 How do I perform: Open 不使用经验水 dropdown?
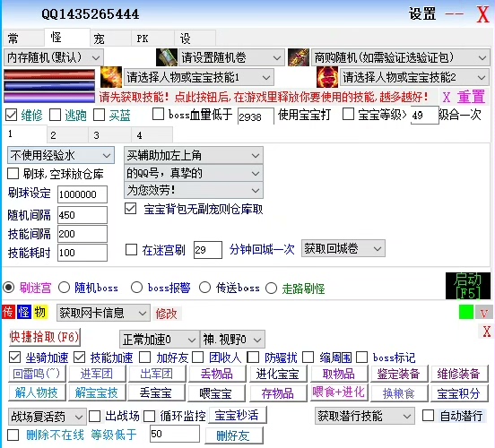[x=61, y=155]
